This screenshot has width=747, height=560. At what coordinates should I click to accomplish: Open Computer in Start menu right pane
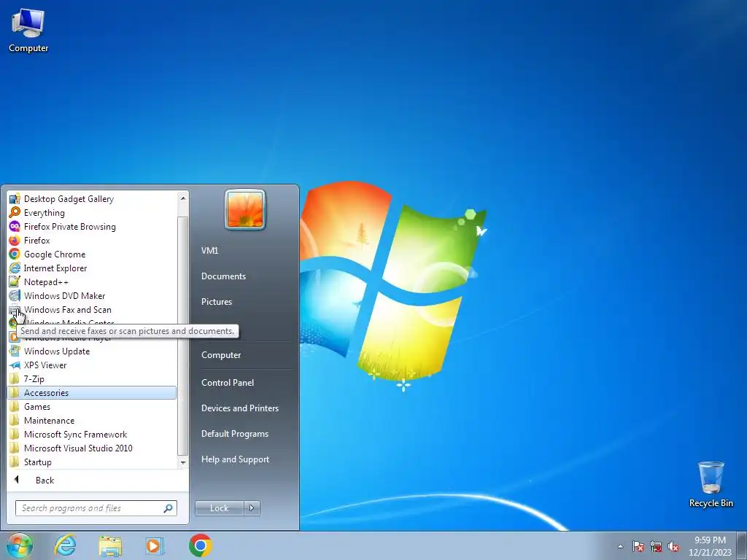pos(221,355)
